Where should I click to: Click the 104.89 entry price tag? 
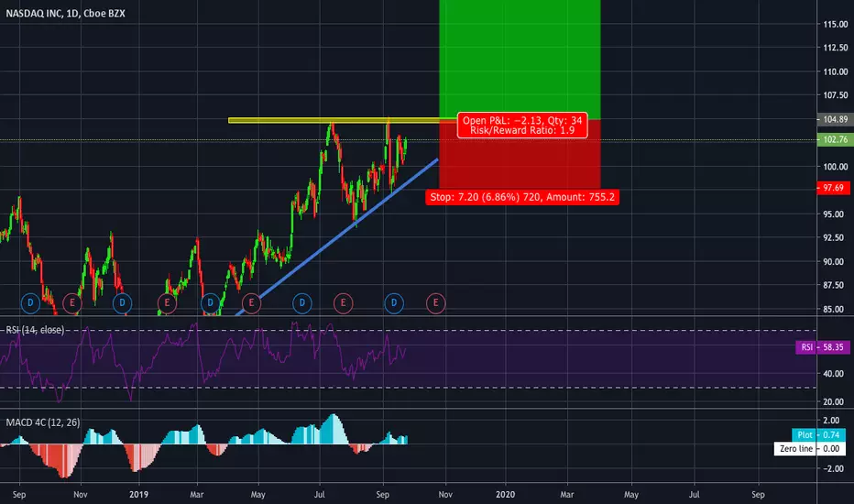click(x=835, y=119)
